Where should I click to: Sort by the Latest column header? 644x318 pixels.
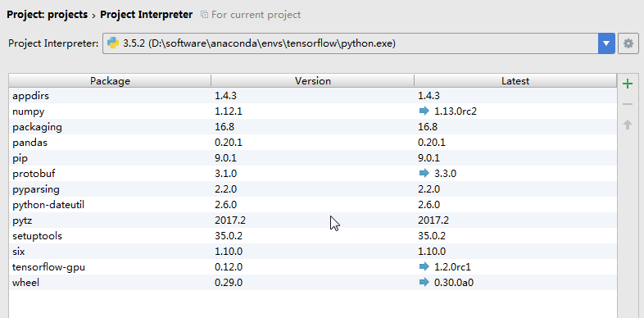click(x=515, y=81)
